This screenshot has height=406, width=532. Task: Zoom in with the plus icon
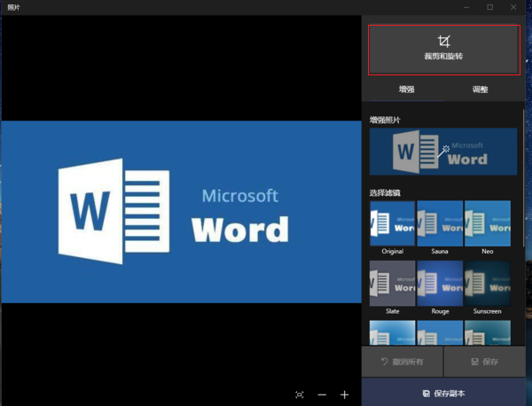pyautogui.click(x=345, y=394)
